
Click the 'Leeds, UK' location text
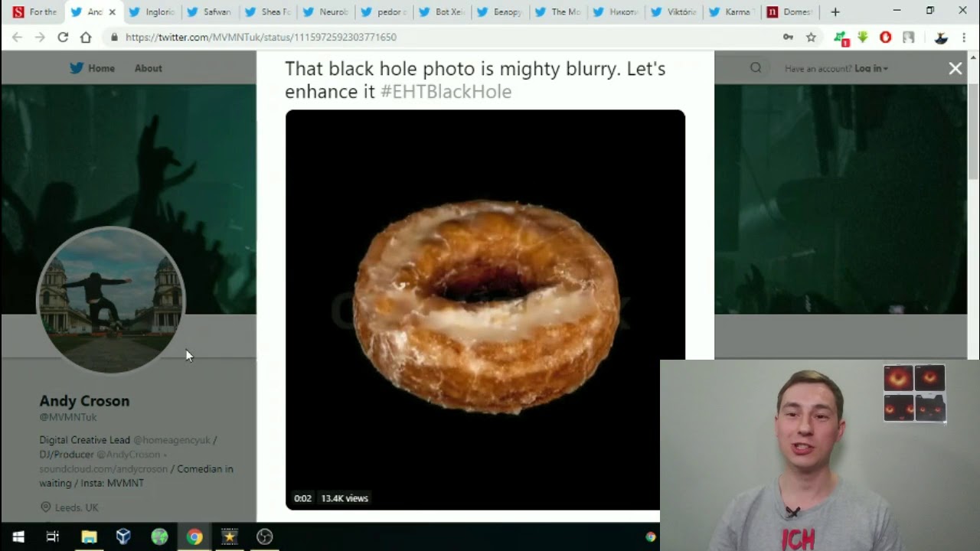pyautogui.click(x=77, y=507)
